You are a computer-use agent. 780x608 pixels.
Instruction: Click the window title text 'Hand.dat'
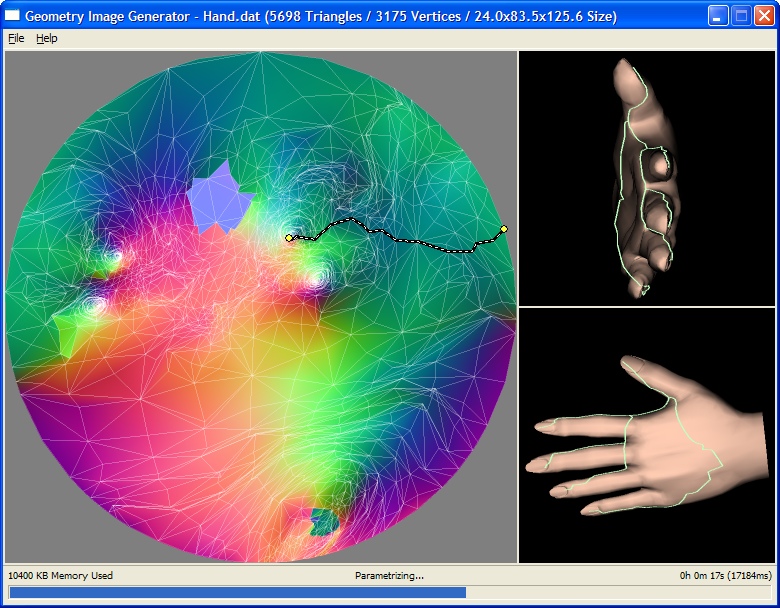pos(231,16)
